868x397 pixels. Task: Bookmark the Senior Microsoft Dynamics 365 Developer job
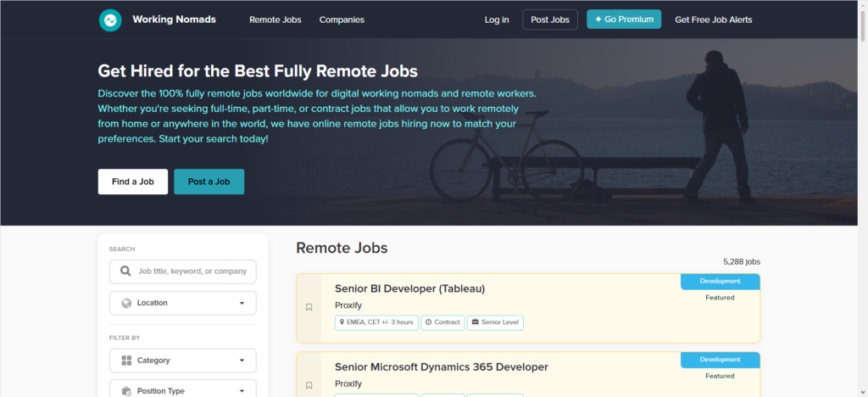309,385
